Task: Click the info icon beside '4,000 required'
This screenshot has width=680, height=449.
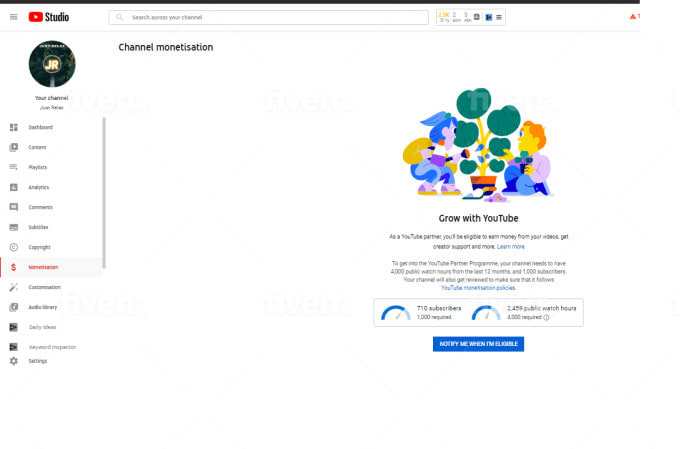Action: pyautogui.click(x=546, y=318)
